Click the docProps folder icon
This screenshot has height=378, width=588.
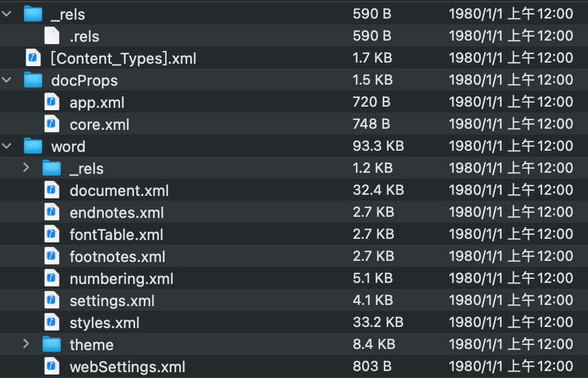(x=33, y=80)
